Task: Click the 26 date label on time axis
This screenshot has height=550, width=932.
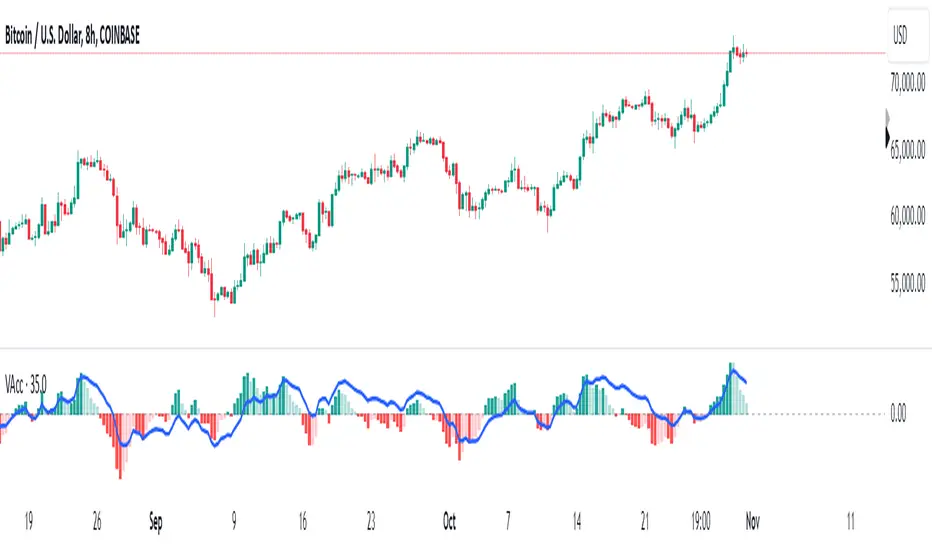Action: pyautogui.click(x=96, y=521)
